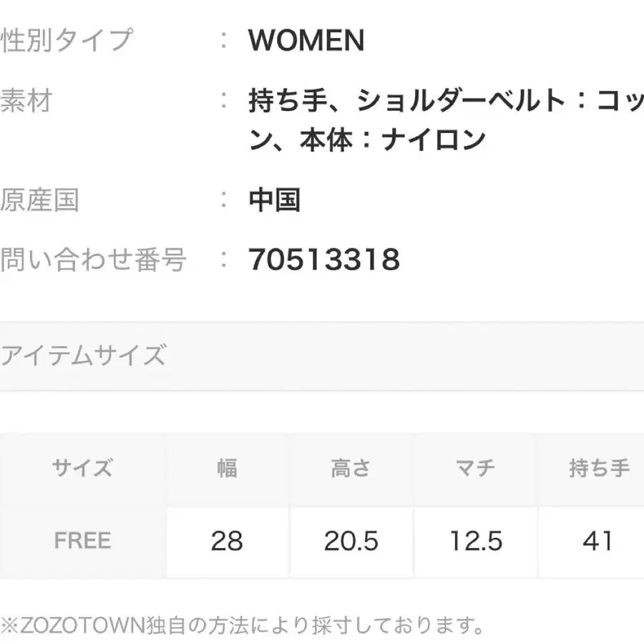
Task: Click the 素材 material label
Action: point(27,101)
